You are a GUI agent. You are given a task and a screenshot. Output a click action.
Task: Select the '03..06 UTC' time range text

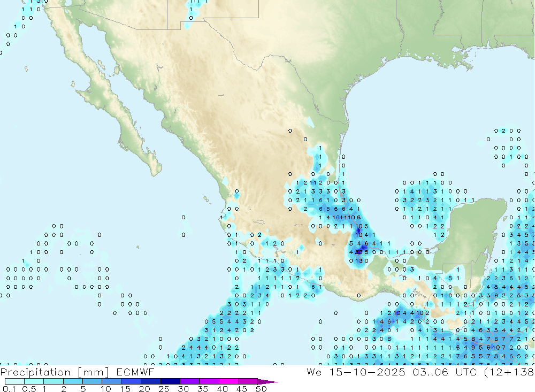(445, 372)
